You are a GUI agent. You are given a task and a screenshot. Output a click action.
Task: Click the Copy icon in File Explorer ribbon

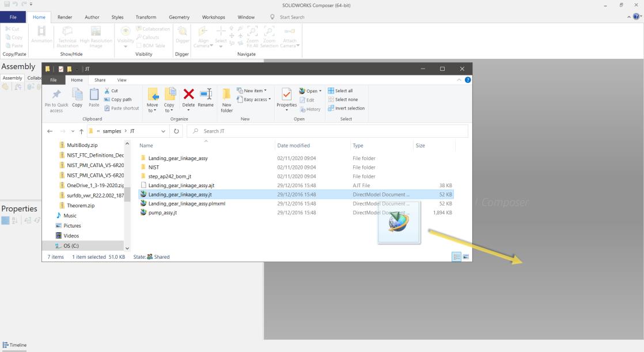point(77,94)
